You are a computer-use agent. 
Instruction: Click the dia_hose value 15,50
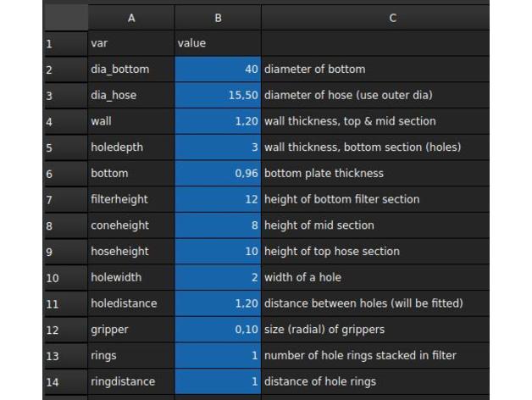point(218,95)
